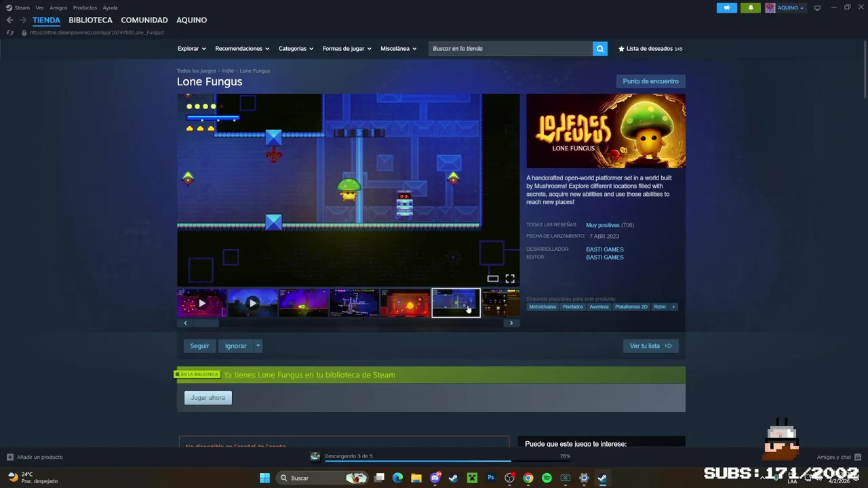Select the dark map screenshot thumbnail

[x=354, y=303]
